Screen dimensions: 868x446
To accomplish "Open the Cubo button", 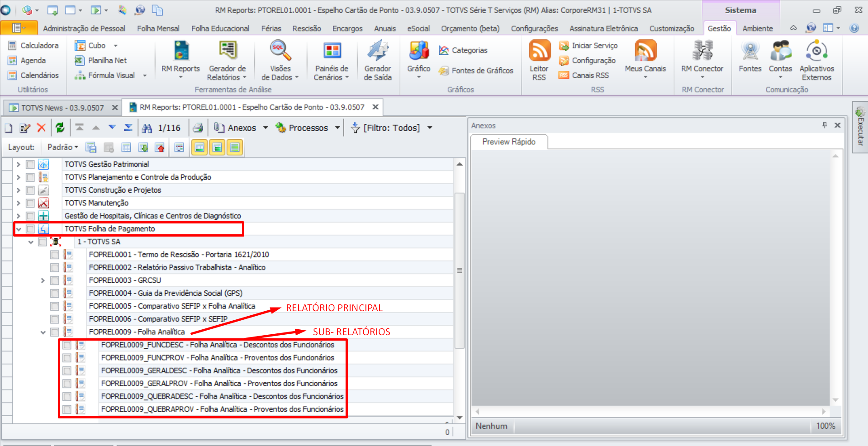I will pos(96,45).
